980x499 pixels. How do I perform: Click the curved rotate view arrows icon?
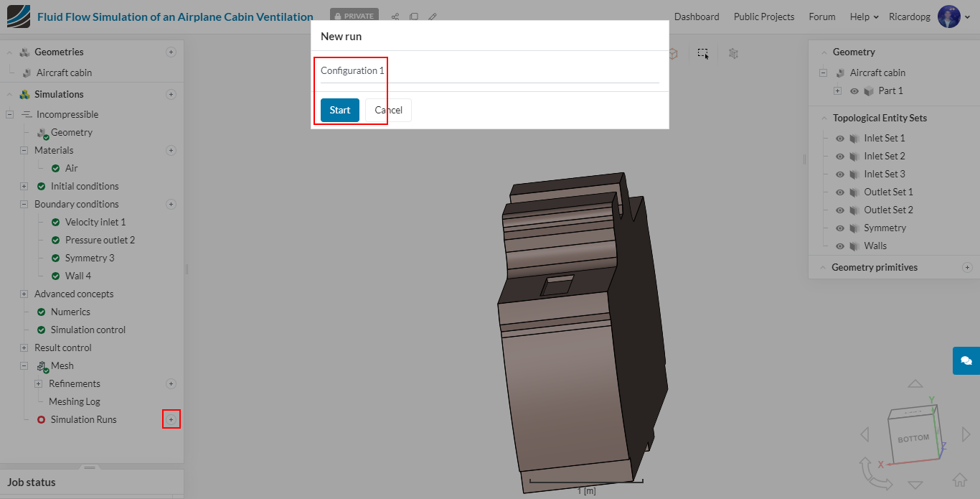coord(874,473)
